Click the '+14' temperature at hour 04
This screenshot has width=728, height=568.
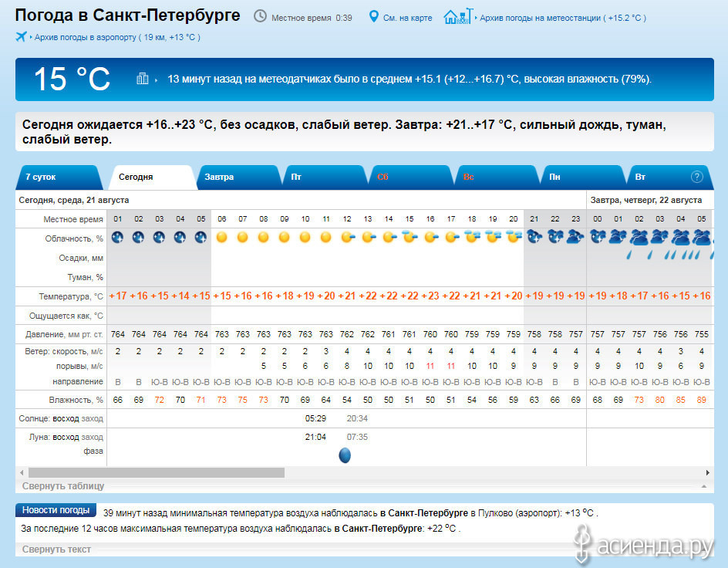point(180,296)
